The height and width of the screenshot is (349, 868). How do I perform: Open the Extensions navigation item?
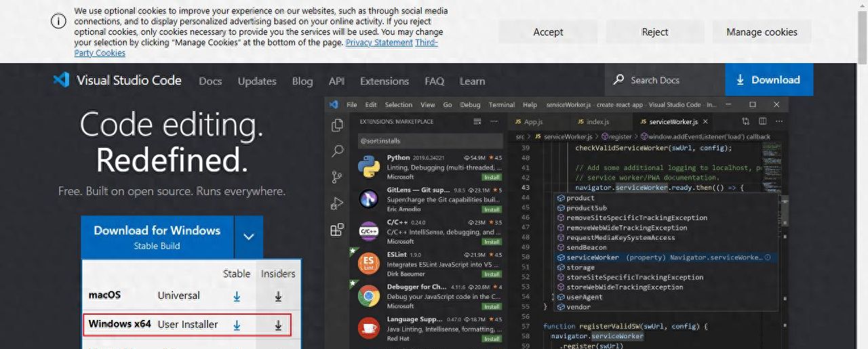coord(384,81)
